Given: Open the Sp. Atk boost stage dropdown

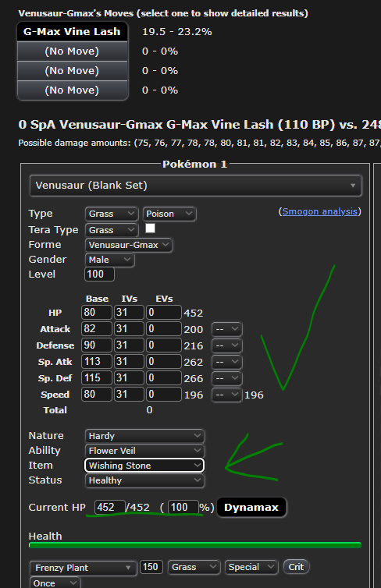Looking at the screenshot, I should [x=226, y=362].
